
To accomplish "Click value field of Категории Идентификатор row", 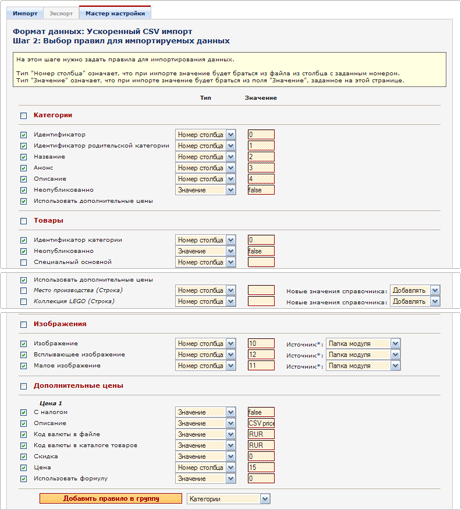I will pyautogui.click(x=261, y=135).
